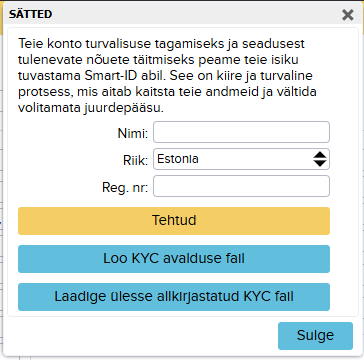Confirm with the yellow Tehtud button
This screenshot has width=364, height=360.
(x=174, y=221)
